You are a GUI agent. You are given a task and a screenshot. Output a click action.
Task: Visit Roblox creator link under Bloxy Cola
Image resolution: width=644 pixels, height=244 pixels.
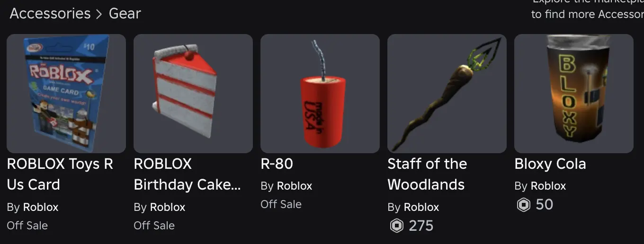click(548, 186)
